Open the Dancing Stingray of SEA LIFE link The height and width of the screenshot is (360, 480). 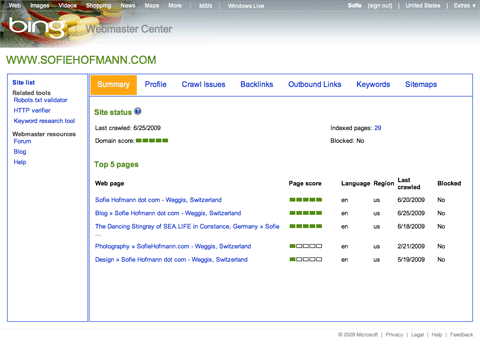tap(187, 227)
